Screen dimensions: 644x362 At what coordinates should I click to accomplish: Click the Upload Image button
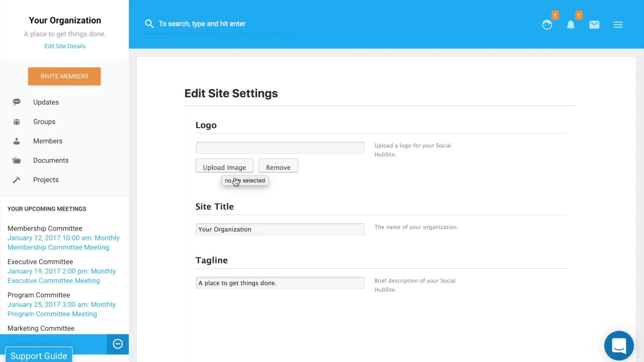click(224, 166)
